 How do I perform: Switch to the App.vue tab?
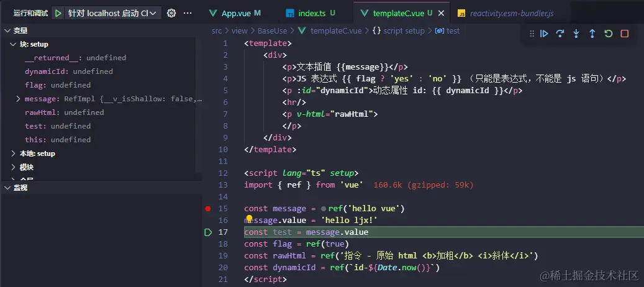pos(236,13)
